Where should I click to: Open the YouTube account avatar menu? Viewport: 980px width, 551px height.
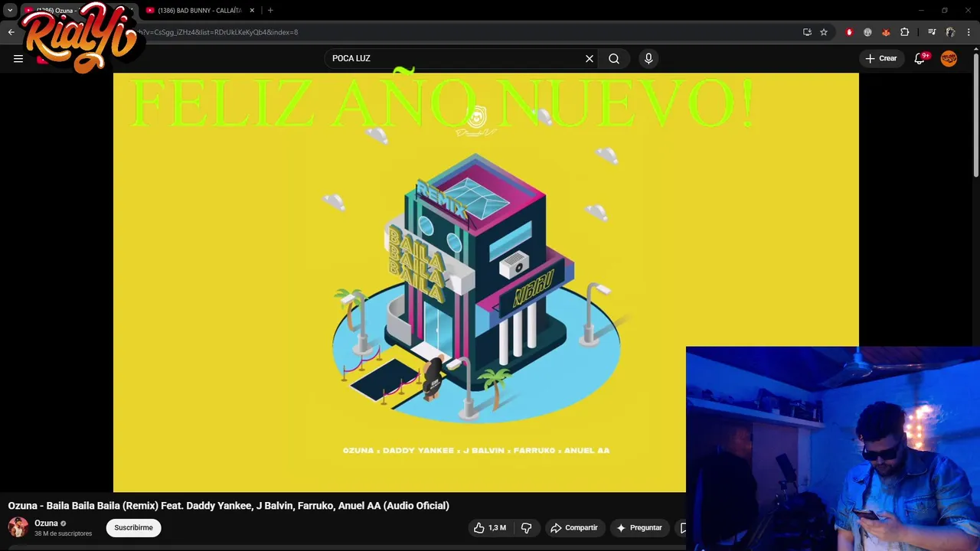pyautogui.click(x=949, y=58)
